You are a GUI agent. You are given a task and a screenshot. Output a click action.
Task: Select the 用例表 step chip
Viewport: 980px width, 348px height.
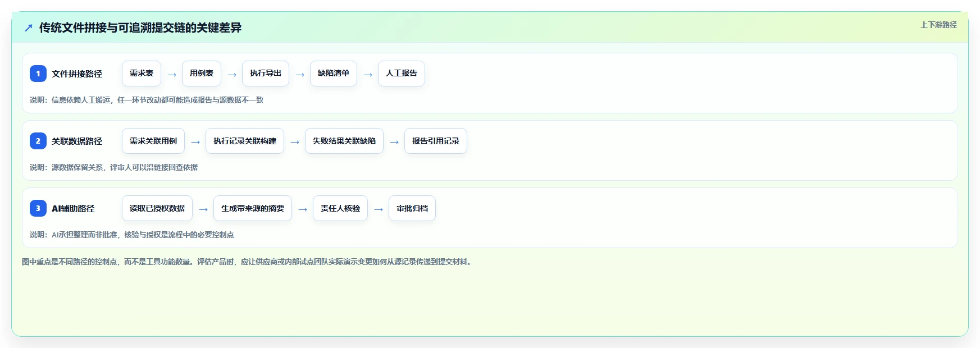pyautogui.click(x=202, y=74)
